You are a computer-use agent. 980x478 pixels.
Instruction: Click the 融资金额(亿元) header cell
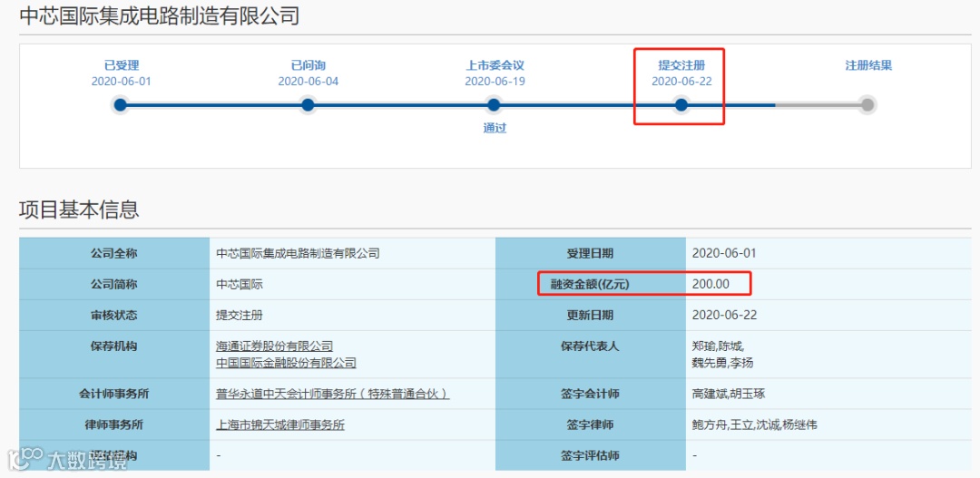click(591, 284)
